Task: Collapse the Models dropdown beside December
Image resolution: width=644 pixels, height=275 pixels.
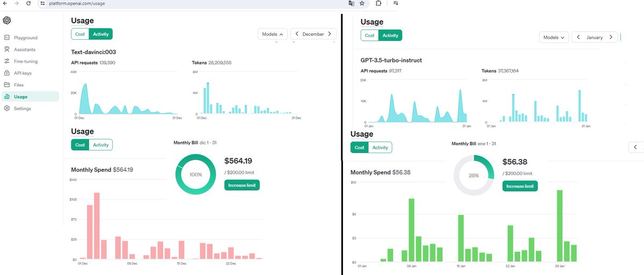Action: 273,34
